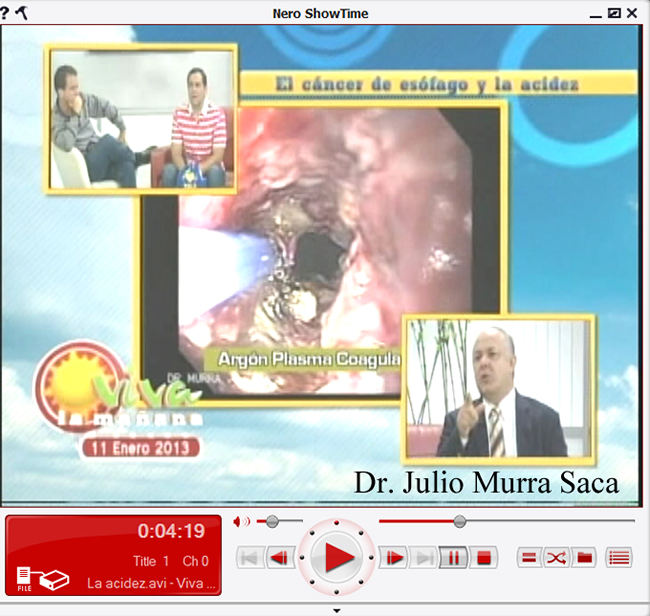Step backward with the rewind button
650x616 pixels.
[x=280, y=558]
